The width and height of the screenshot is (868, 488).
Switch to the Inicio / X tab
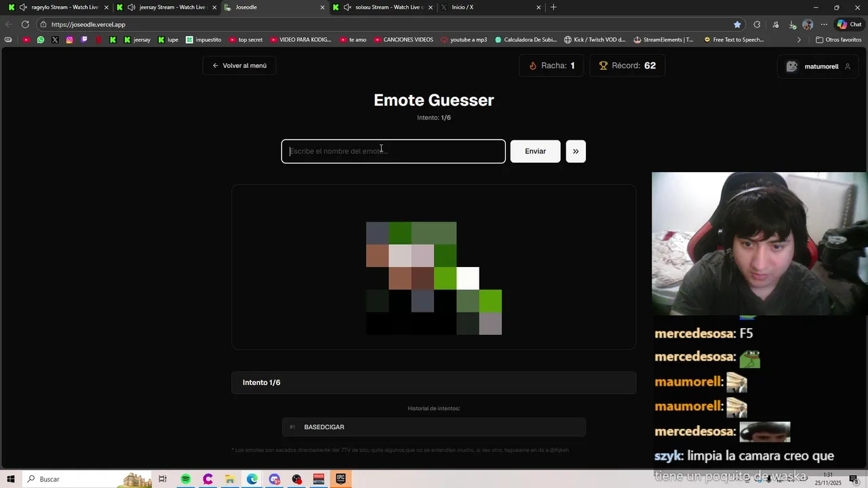coord(491,7)
